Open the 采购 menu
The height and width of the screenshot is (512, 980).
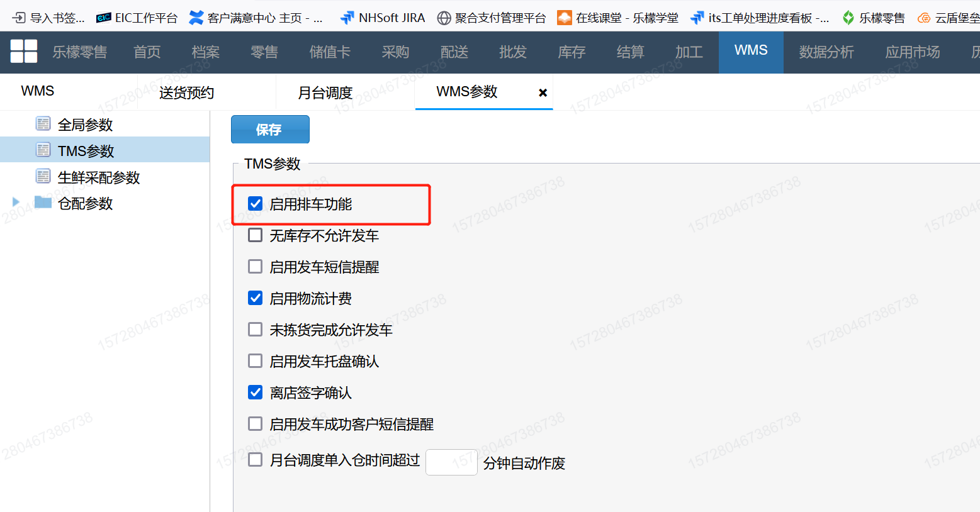(x=395, y=52)
